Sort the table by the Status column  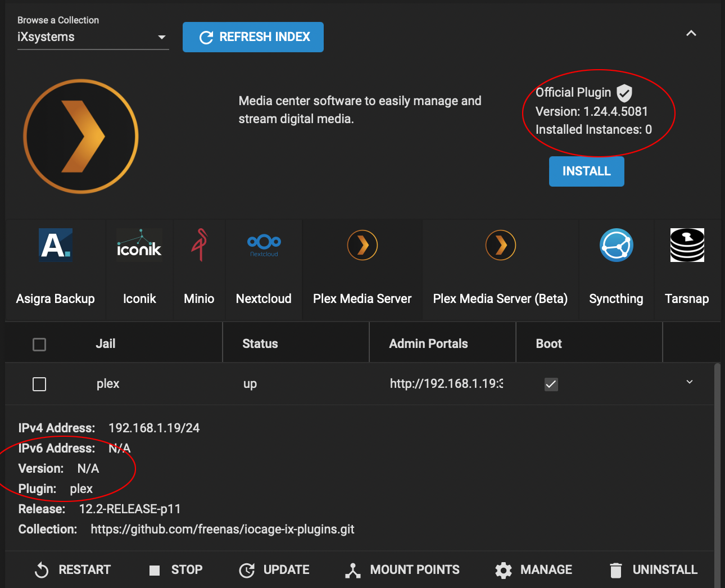260,344
